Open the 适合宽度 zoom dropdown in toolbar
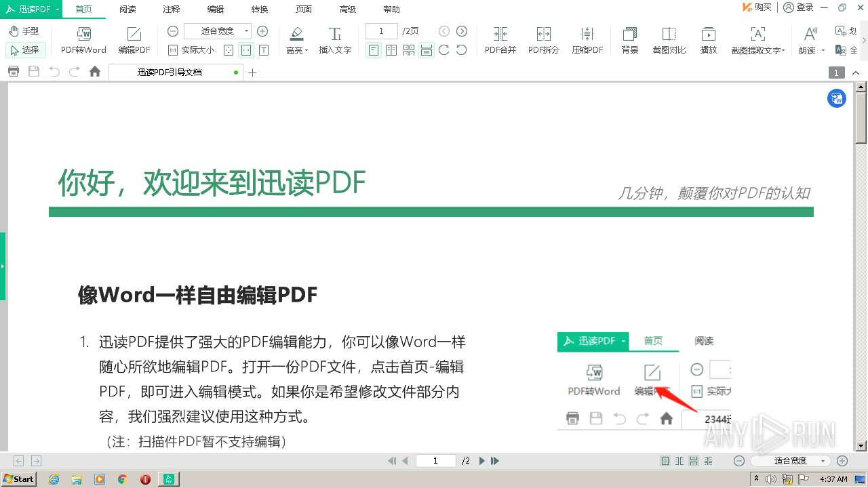 click(x=217, y=31)
